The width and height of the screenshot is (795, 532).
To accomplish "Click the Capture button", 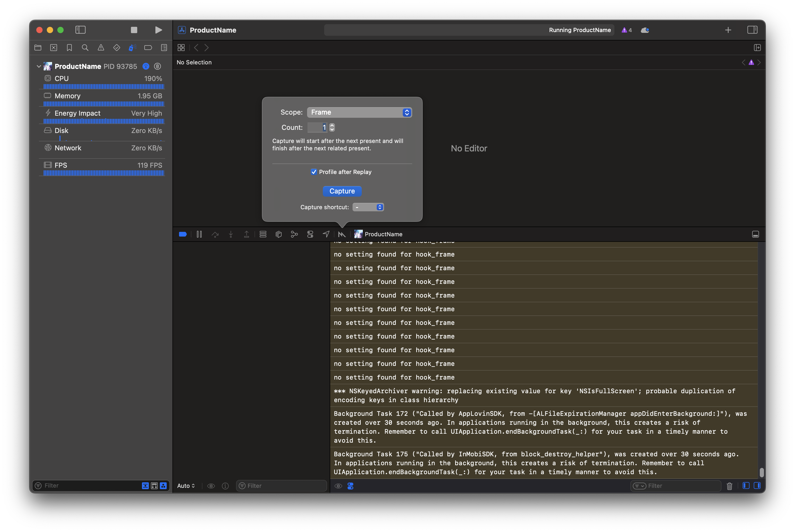I will [342, 191].
